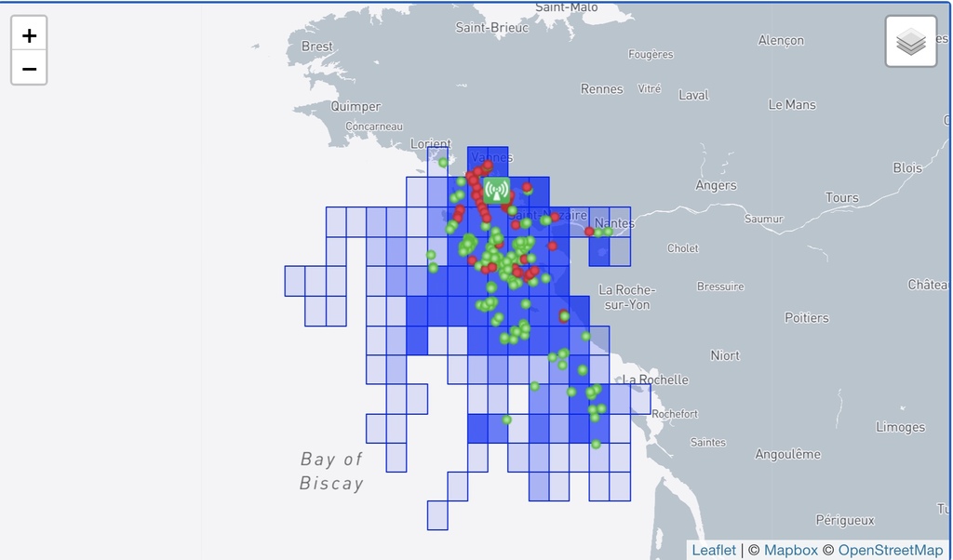This screenshot has width=953, height=560.
Task: Click the Brest city label
Action: 317,47
